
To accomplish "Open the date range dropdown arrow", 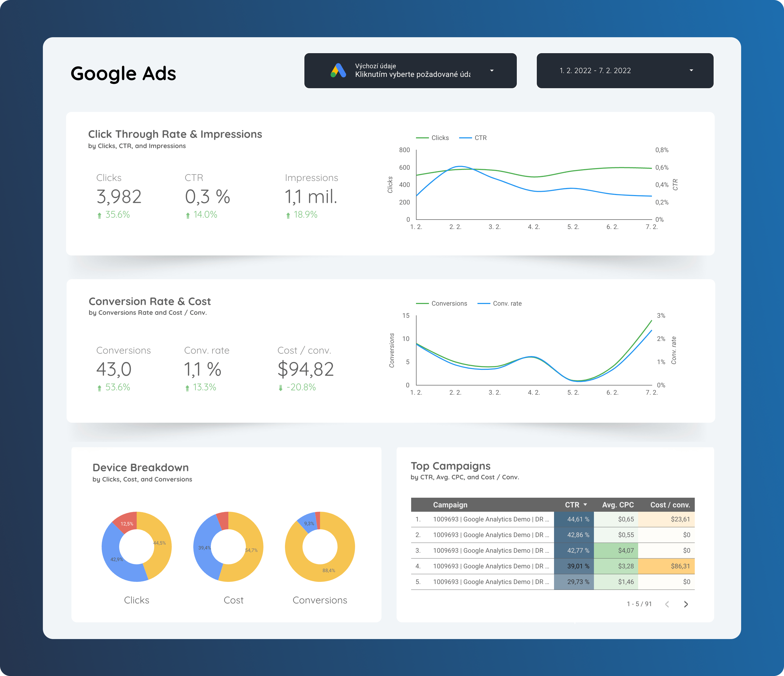I will (x=691, y=70).
